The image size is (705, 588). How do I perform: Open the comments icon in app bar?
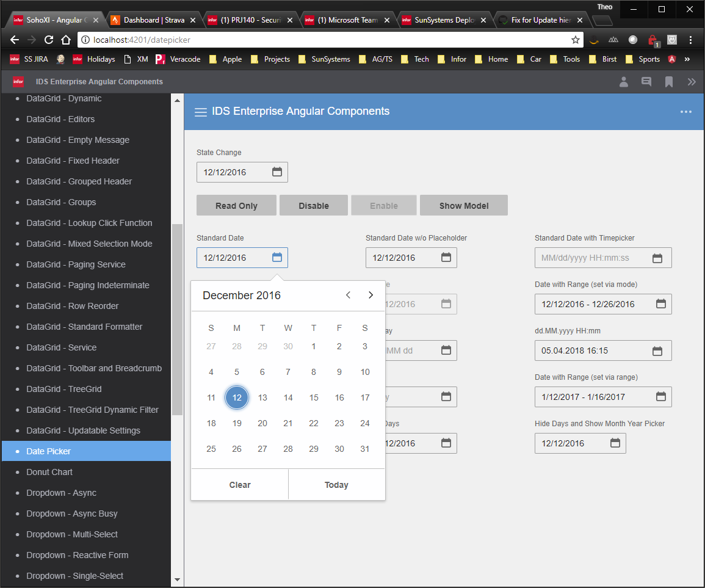coord(646,81)
